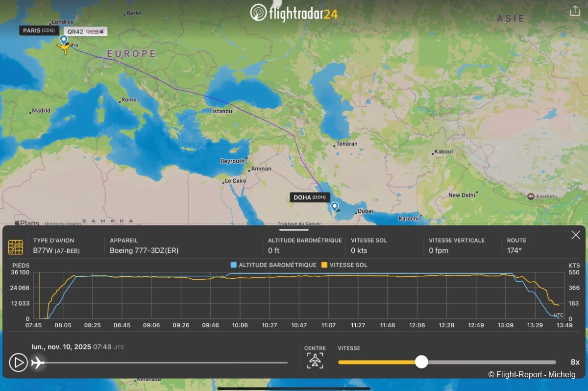The width and height of the screenshot is (588, 391).
Task: Select the Paris CDG location pin
Action: click(63, 40)
